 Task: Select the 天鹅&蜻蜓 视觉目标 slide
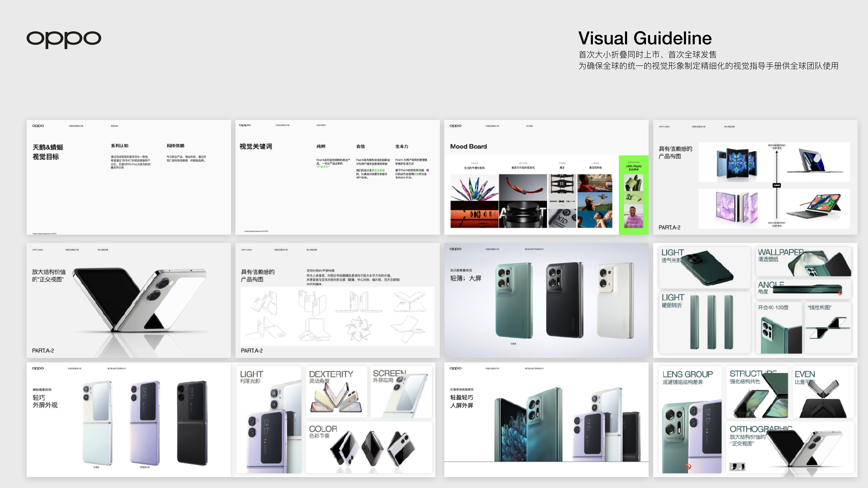[x=129, y=177]
